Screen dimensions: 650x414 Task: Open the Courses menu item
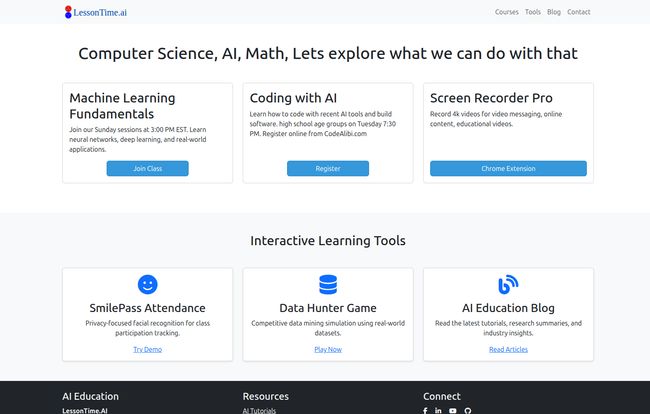(507, 12)
